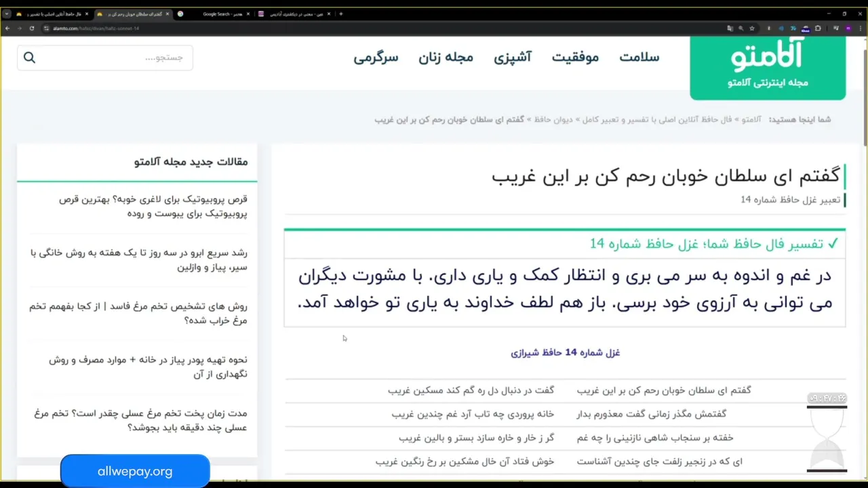Click the blue speaker extension icon
This screenshot has height=488, width=868.
click(781, 28)
